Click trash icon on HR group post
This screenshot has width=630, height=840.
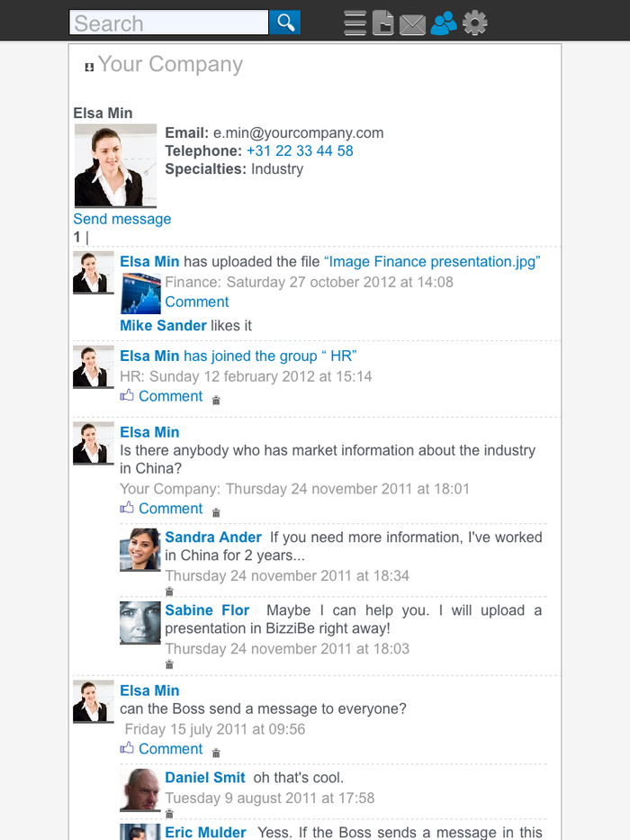tap(216, 400)
